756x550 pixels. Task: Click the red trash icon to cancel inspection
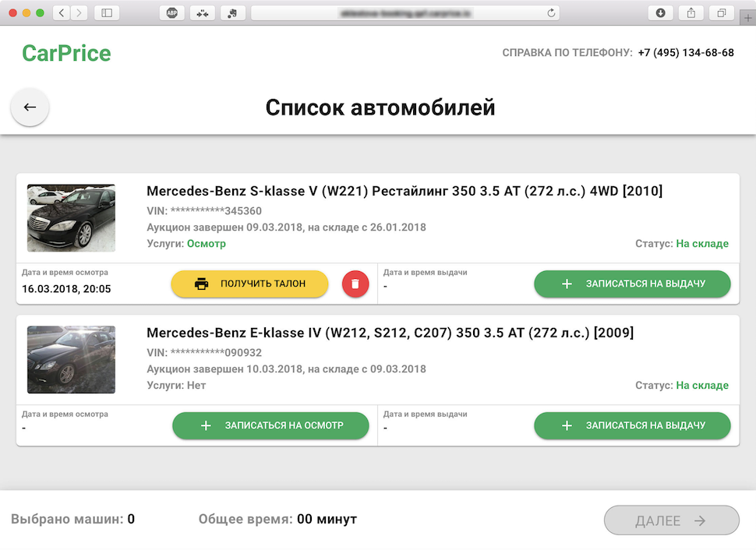click(355, 284)
